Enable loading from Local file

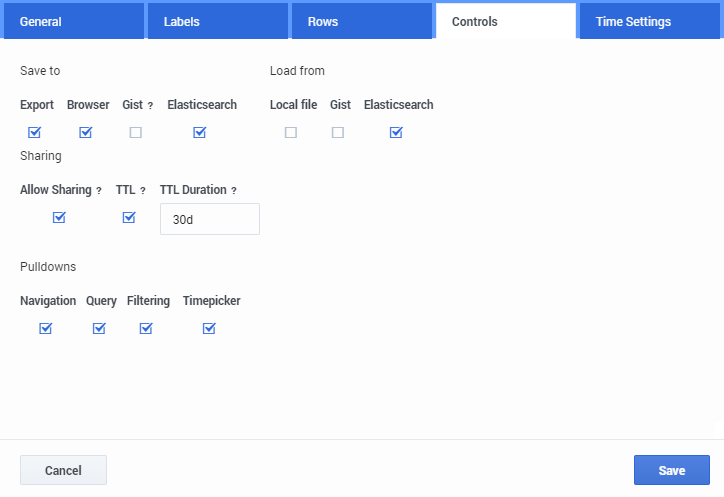(x=291, y=132)
